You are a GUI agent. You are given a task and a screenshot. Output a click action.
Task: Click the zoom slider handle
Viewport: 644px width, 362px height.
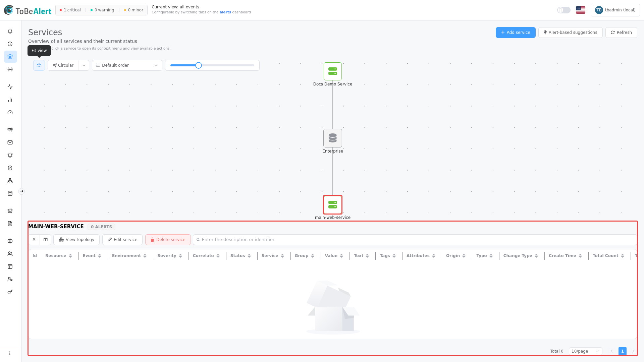click(199, 65)
